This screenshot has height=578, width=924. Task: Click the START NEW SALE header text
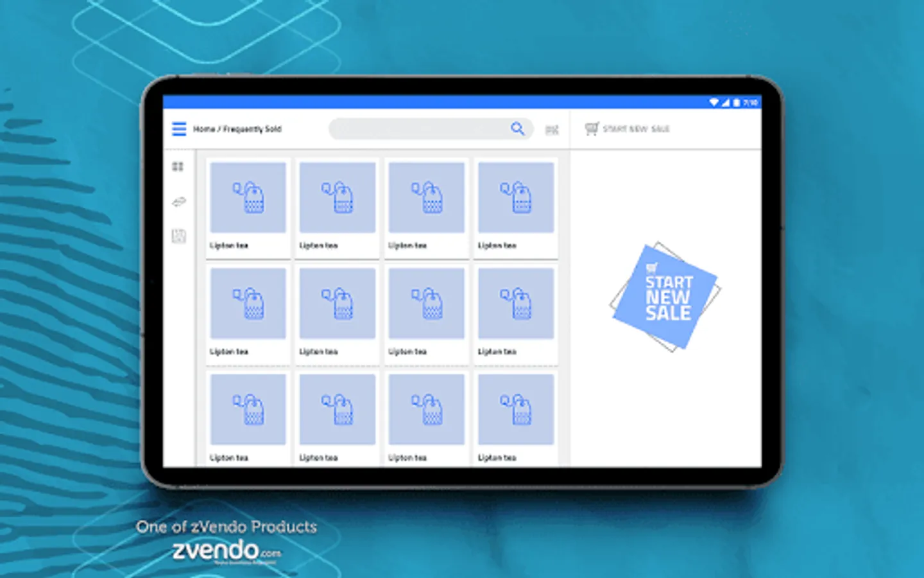[636, 129]
